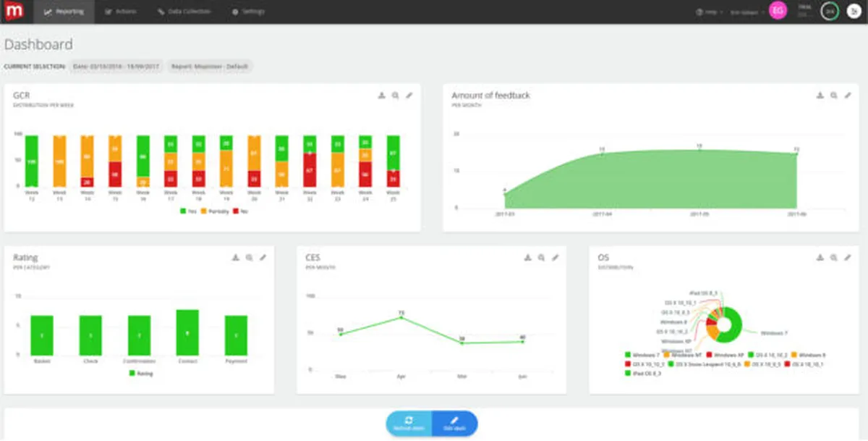
Task: Edit the Amount of feedback chart
Action: (848, 95)
